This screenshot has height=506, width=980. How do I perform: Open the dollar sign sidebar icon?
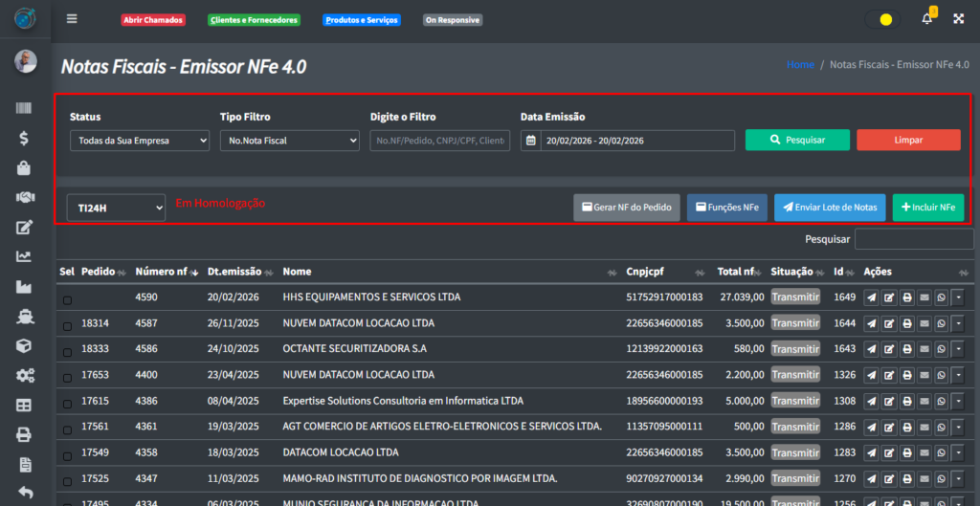(25, 138)
